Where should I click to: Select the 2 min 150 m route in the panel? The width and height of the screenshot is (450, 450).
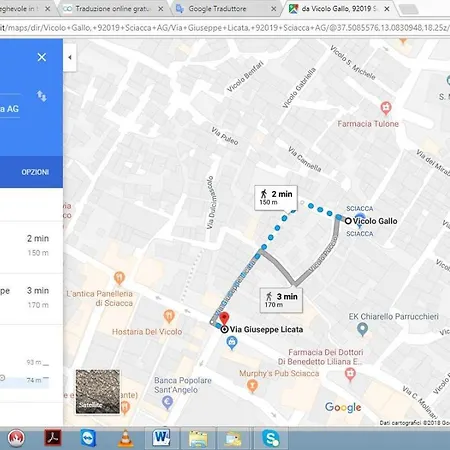pos(31,246)
